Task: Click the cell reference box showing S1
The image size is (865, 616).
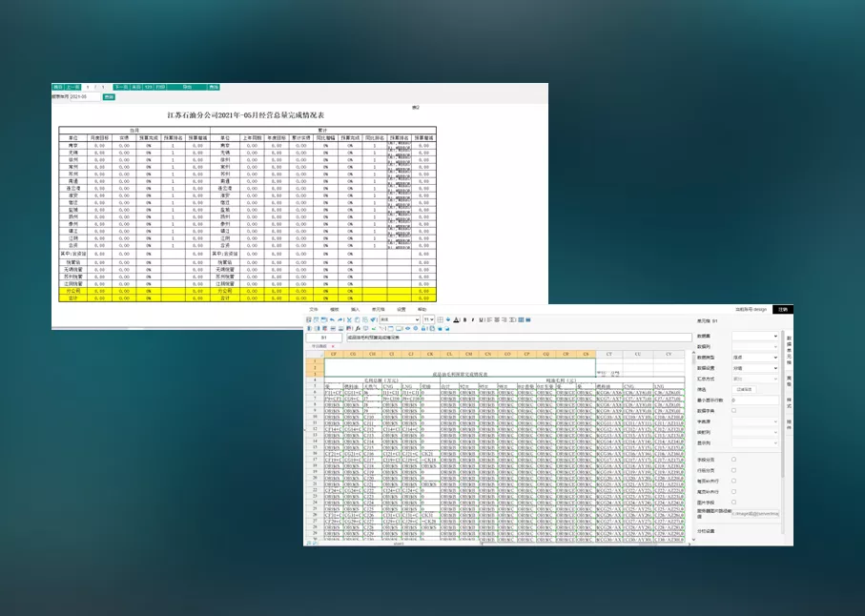Action: (324, 338)
